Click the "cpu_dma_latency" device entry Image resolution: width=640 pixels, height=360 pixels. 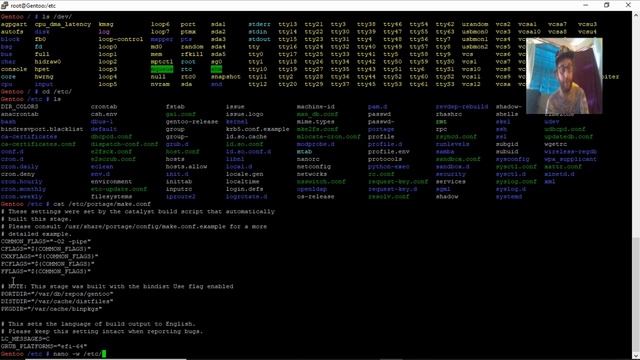63,24
